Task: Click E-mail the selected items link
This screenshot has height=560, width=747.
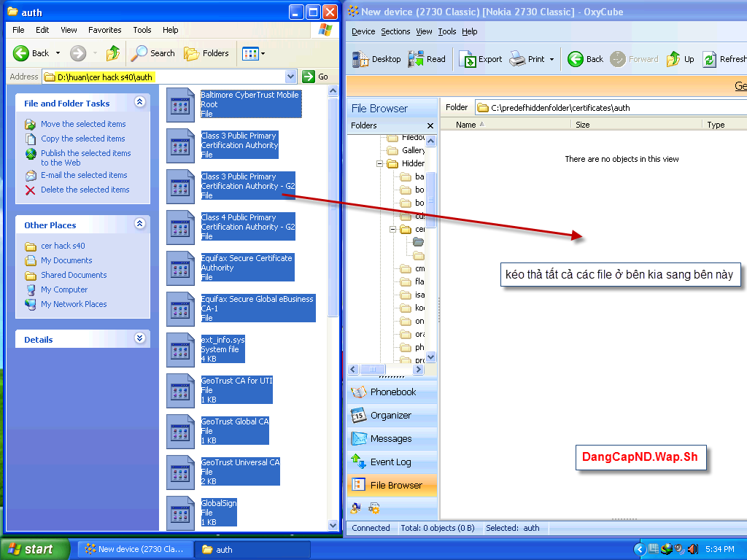Action: (x=84, y=175)
